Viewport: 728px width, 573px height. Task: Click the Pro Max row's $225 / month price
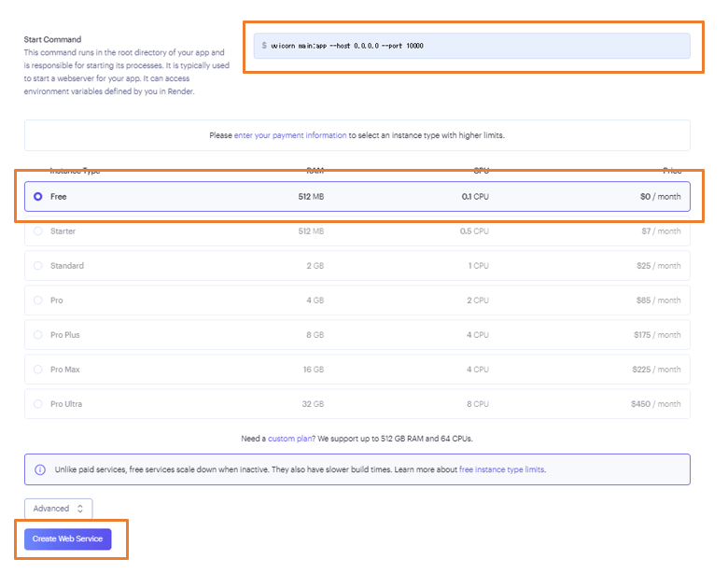pos(656,370)
